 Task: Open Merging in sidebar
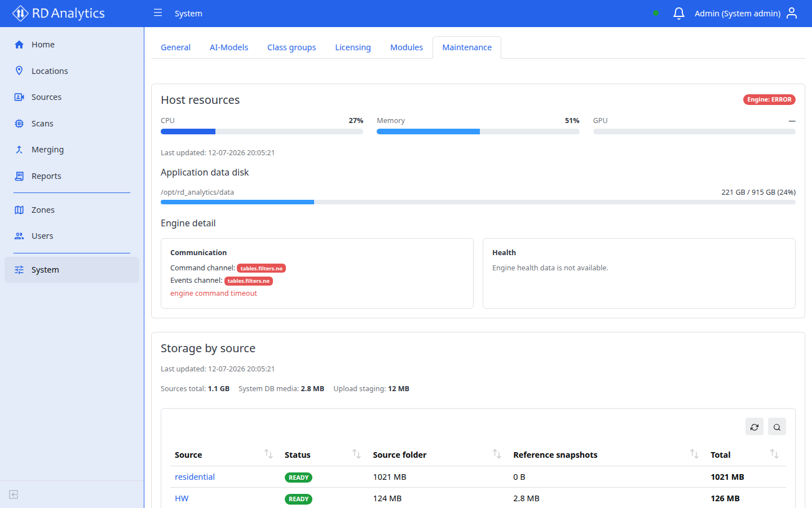(72, 150)
